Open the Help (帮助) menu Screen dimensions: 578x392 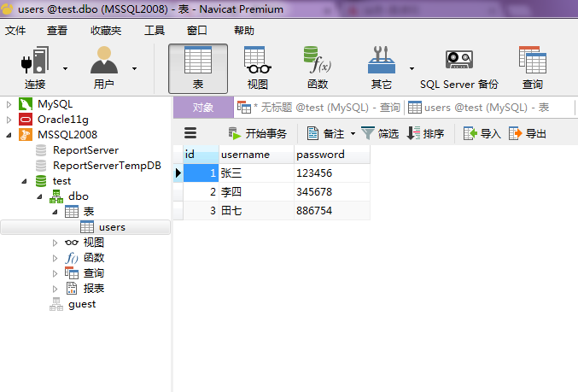(x=244, y=30)
